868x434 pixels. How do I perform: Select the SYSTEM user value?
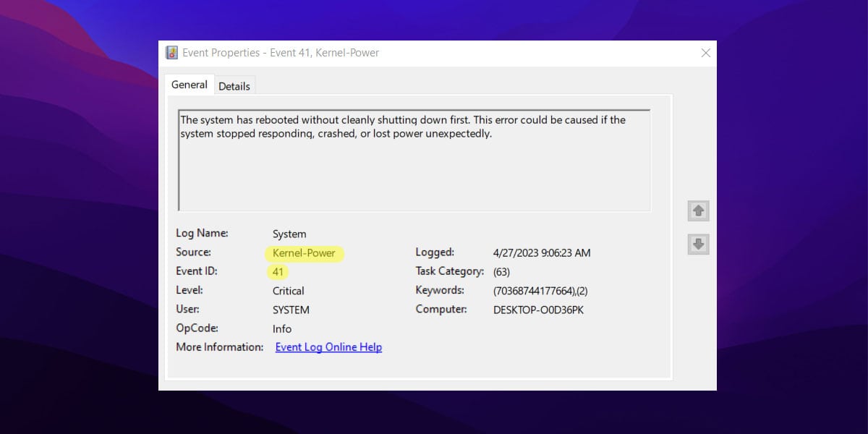pyautogui.click(x=291, y=310)
